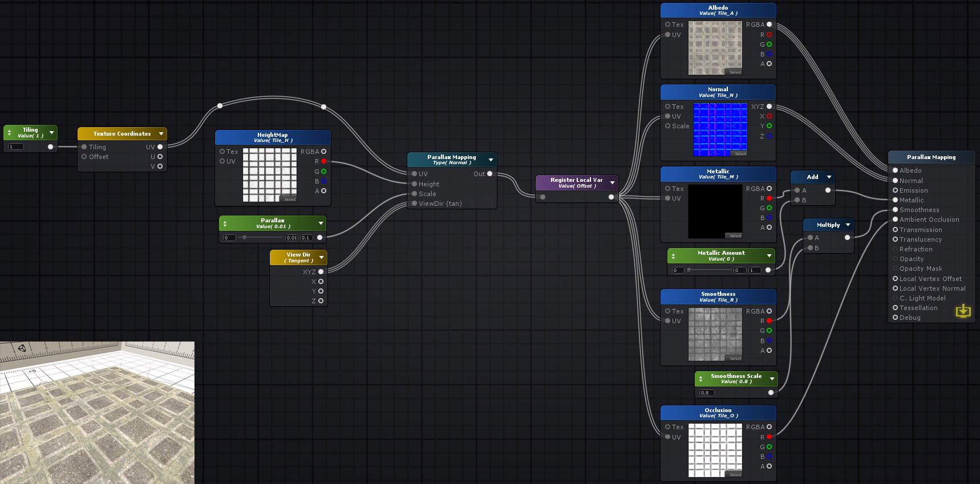
Task: Open the Metallic Amount dropdown arrow
Action: 770,256
